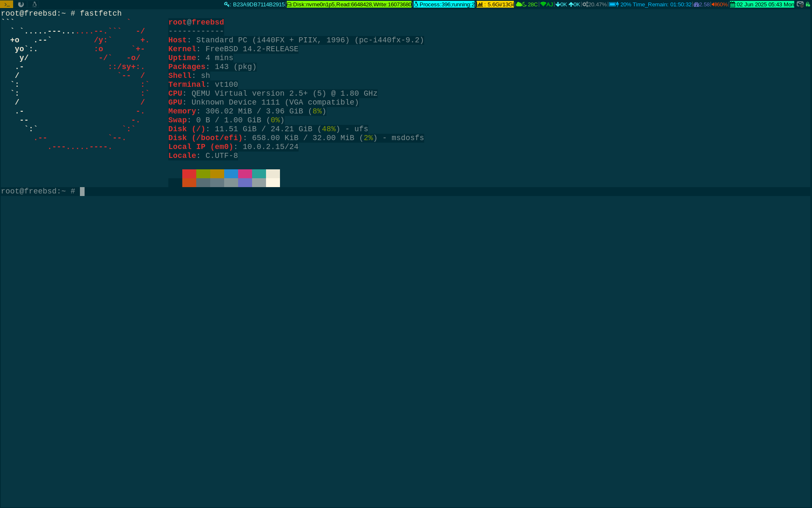Image resolution: width=812 pixels, height=508 pixels.
Task: Click the terminal prompt cursor after 'root@freebsd:~ #'
Action: [x=82, y=191]
